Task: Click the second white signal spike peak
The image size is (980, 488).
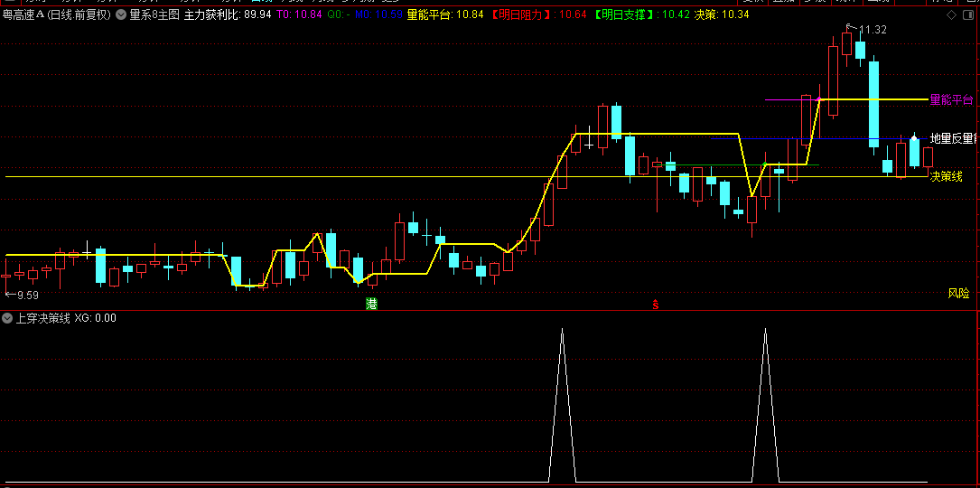Action: (765, 329)
